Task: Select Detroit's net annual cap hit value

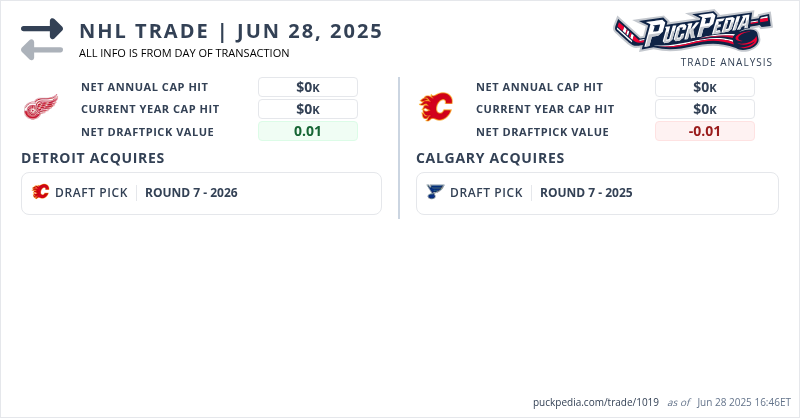Action: (x=307, y=87)
